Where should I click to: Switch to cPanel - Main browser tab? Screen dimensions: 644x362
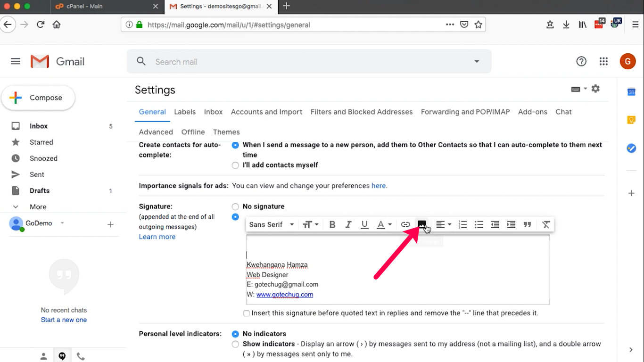107,7
